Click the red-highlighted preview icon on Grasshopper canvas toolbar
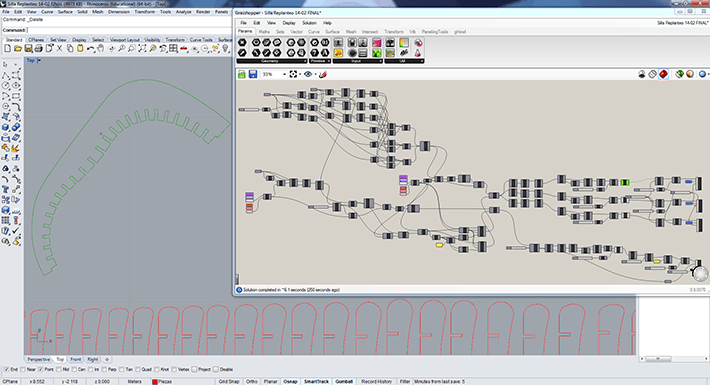The height and width of the screenshot is (385, 710). [x=663, y=74]
